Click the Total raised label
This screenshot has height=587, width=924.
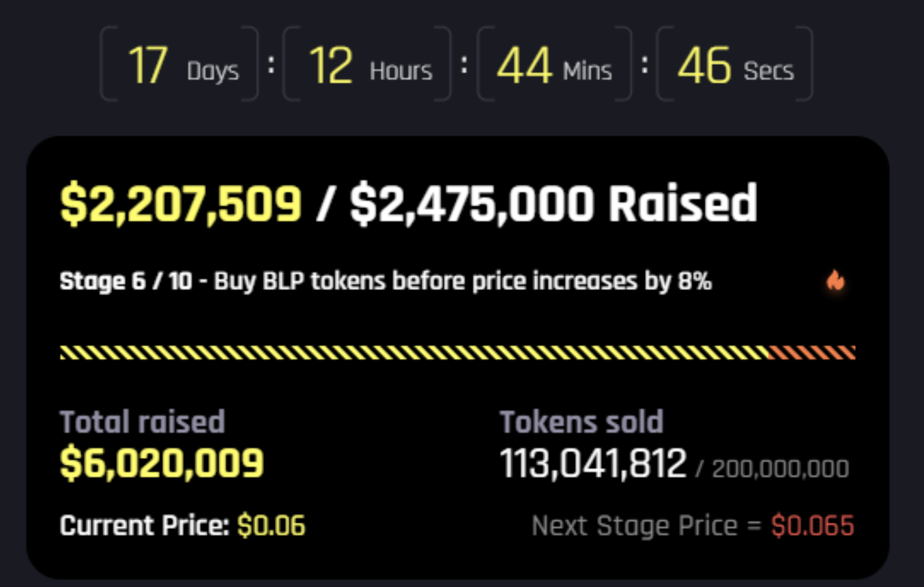pyautogui.click(x=142, y=422)
